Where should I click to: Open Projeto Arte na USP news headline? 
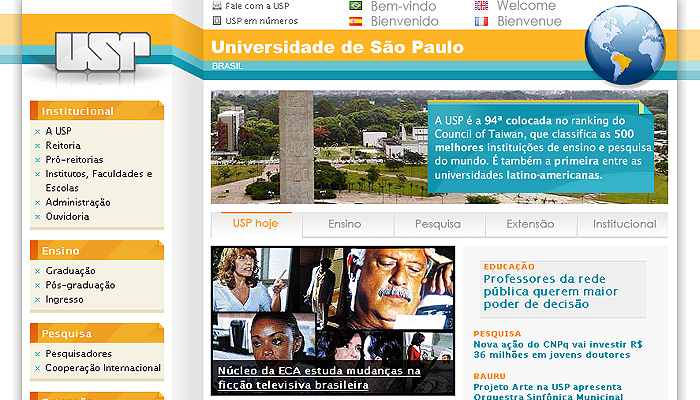coord(548,392)
